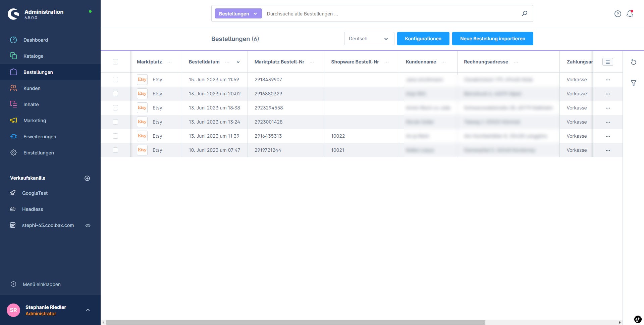Click the stephi-65.coolbax.com storefront icon
The width and height of the screenshot is (644, 325).
click(x=13, y=225)
